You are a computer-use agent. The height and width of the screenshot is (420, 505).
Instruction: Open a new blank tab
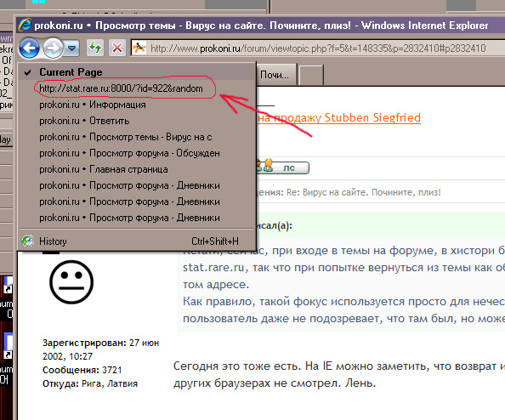[x=311, y=76]
